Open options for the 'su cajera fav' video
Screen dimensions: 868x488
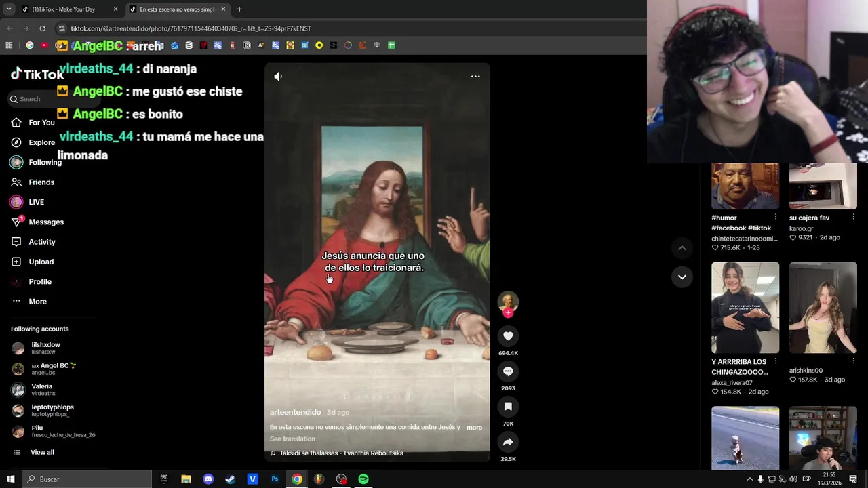(853, 217)
